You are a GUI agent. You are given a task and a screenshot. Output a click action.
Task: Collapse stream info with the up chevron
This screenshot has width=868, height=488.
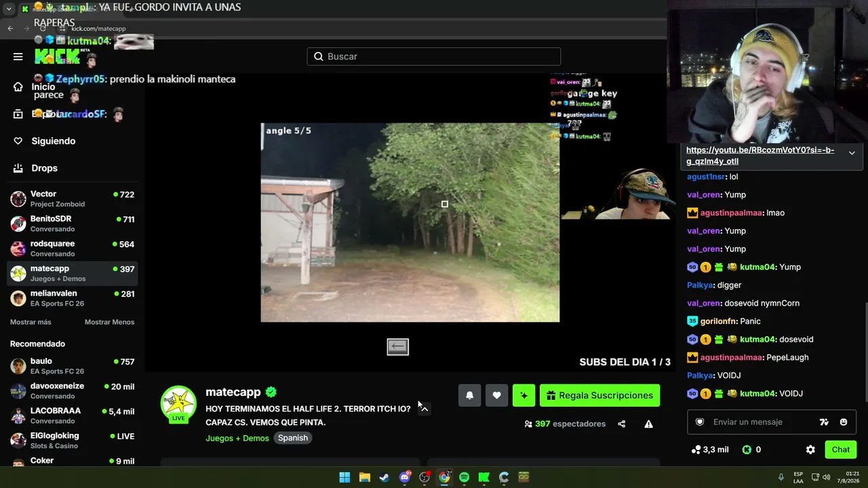(424, 409)
